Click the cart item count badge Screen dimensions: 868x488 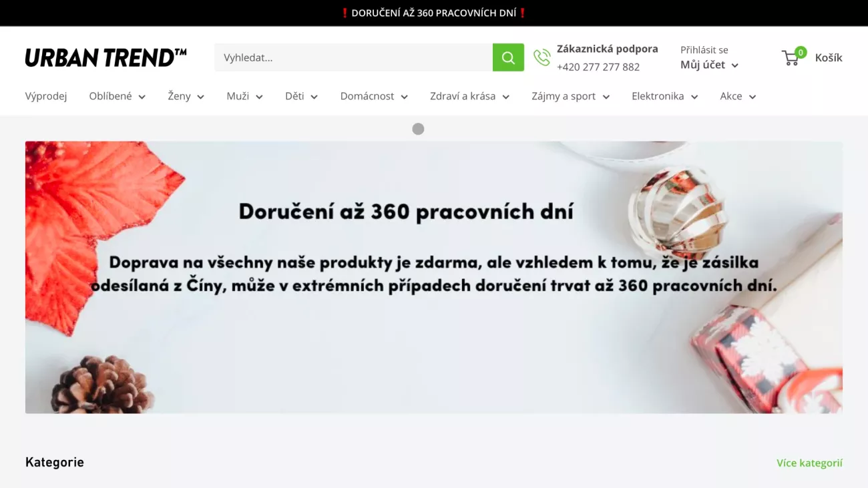[801, 52]
